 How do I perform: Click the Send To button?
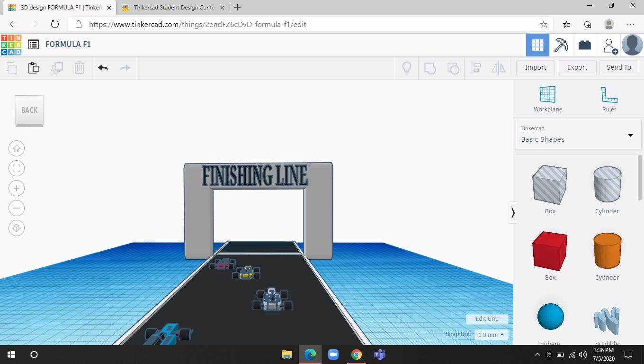(619, 67)
